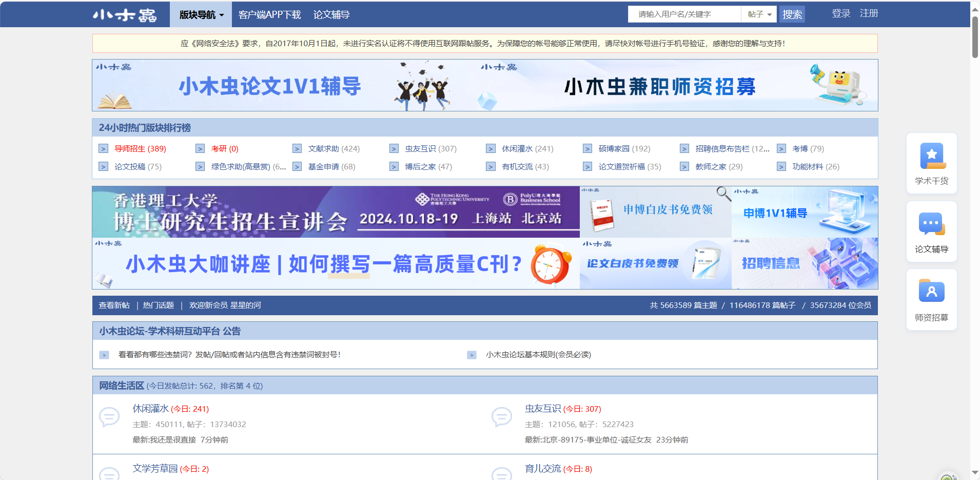
Task: Open the 小木虫论文1V1辅导 banner
Action: point(285,85)
